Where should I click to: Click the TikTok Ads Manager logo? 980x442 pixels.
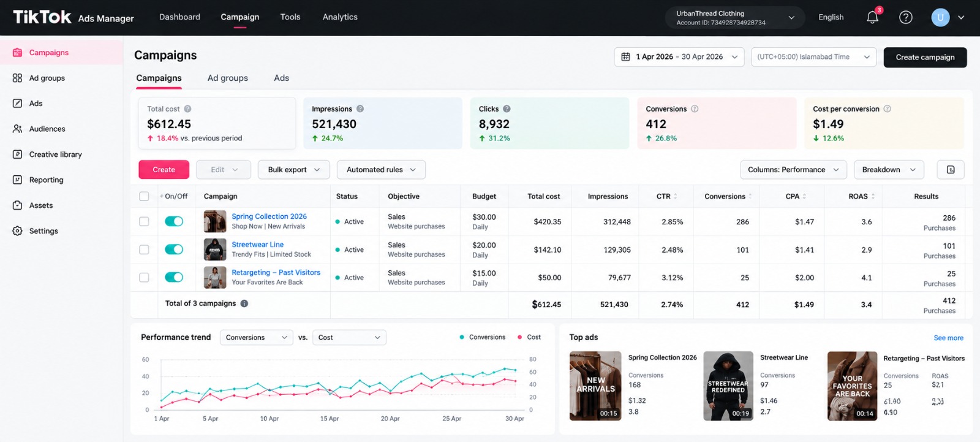[73, 17]
